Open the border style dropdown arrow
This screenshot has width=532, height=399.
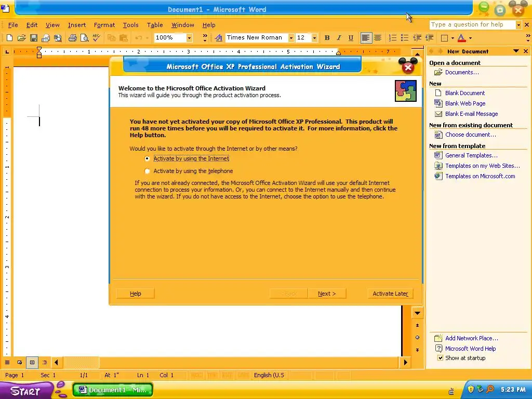[x=453, y=38]
